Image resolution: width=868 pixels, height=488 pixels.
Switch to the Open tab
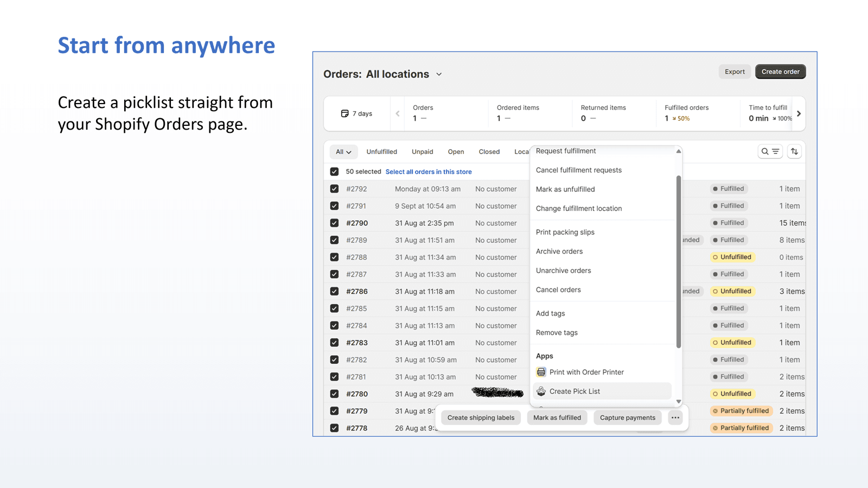[456, 152]
